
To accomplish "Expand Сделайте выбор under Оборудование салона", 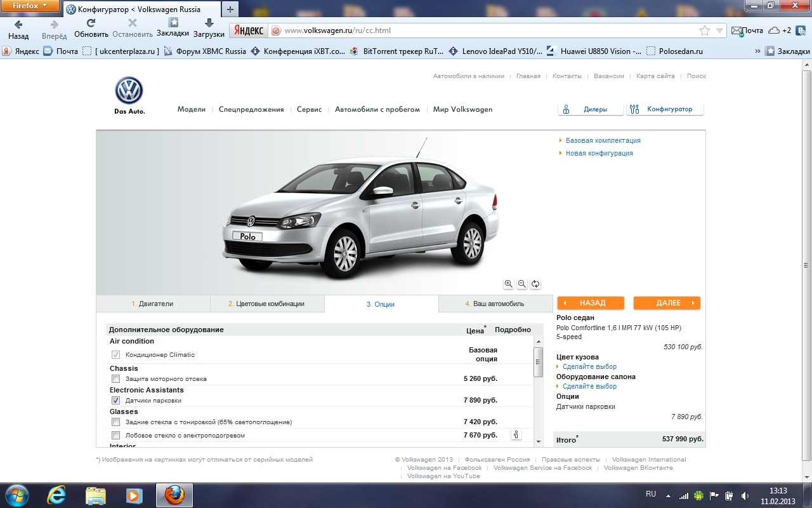I will 589,386.
